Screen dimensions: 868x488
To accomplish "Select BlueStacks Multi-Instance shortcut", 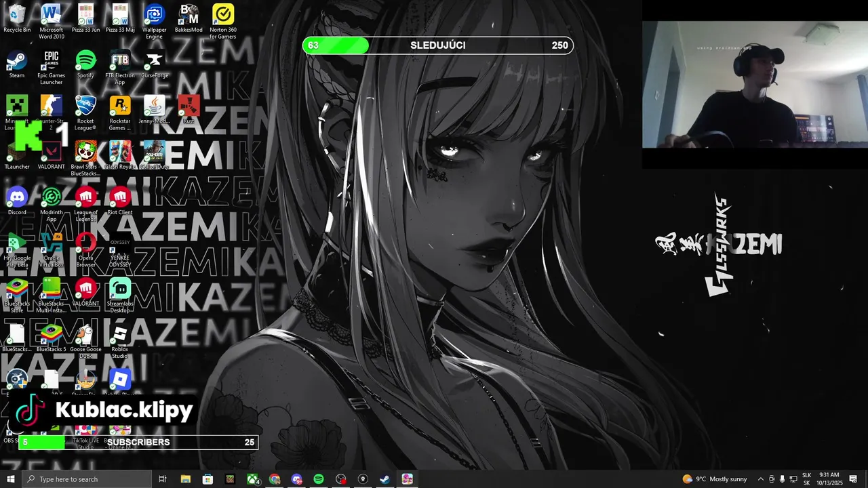I will (x=52, y=295).
